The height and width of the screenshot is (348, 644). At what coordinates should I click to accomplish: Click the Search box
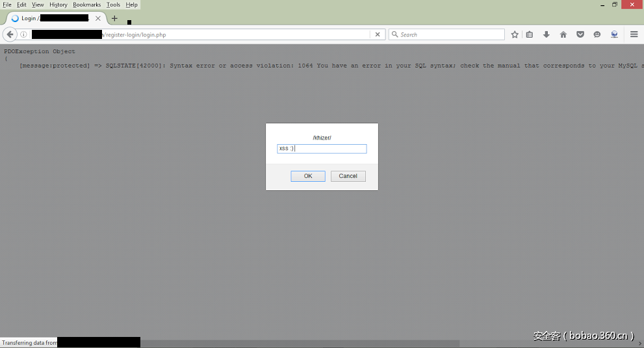(x=447, y=34)
